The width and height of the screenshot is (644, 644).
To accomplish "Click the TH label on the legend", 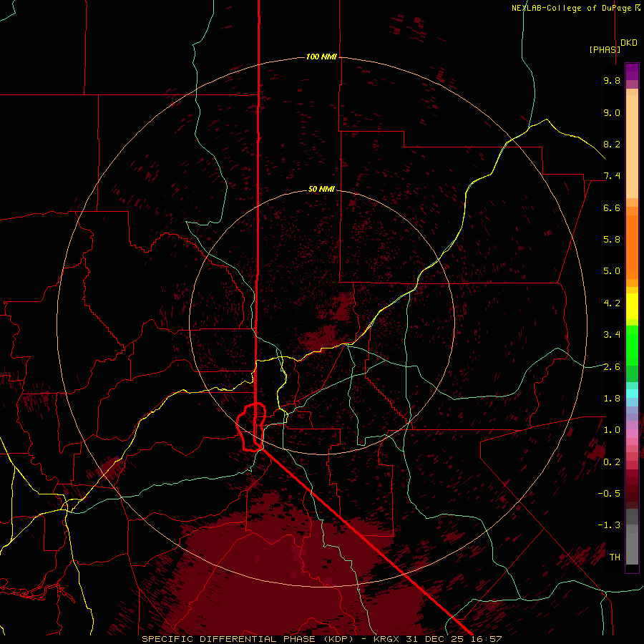I will [x=615, y=557].
